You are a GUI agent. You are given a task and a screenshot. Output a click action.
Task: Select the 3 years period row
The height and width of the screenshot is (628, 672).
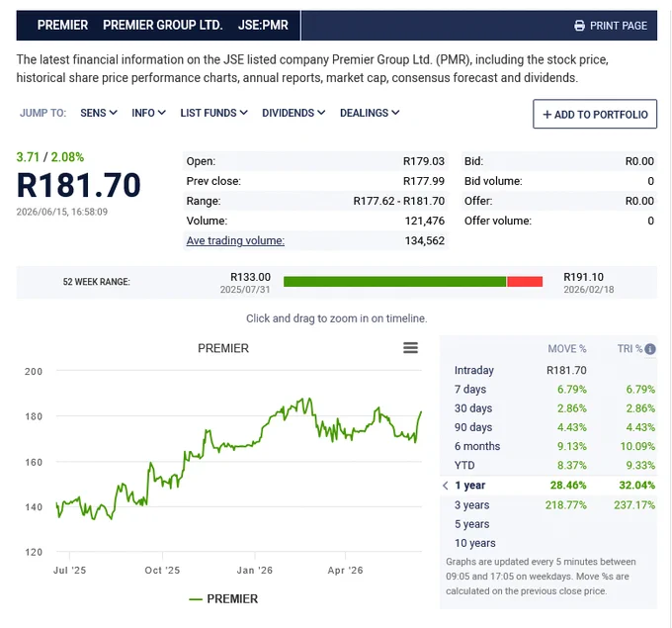tap(548, 505)
